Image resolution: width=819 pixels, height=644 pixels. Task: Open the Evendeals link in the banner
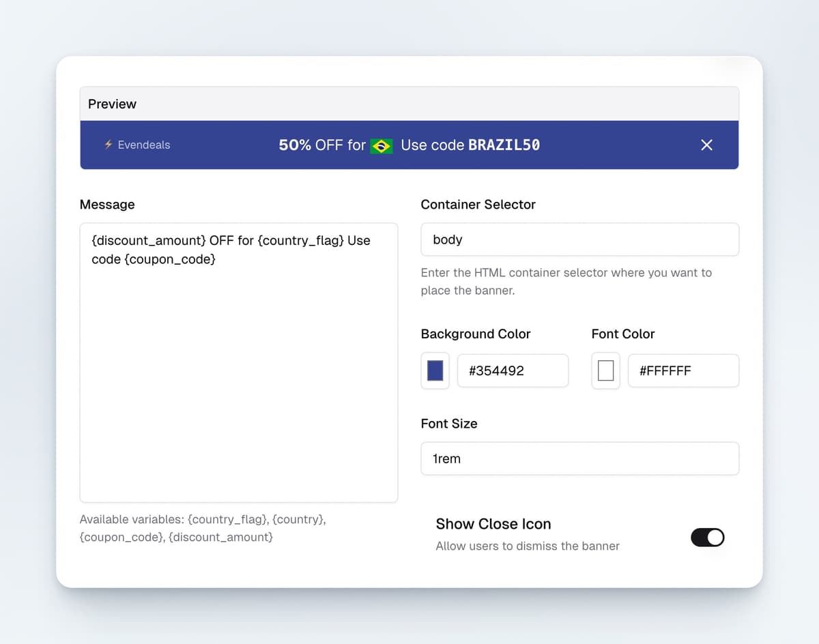[143, 145]
